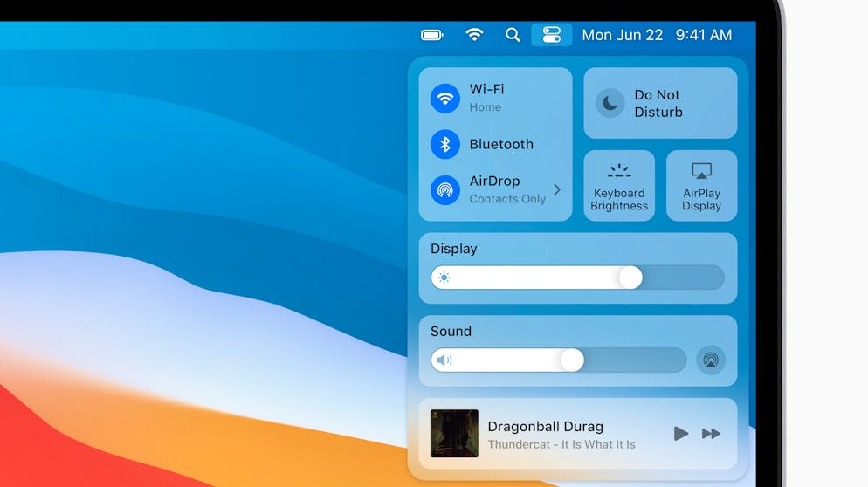Click 'Thundercat - It Is What It Is' text
This screenshot has height=487, width=868.
coord(561,444)
